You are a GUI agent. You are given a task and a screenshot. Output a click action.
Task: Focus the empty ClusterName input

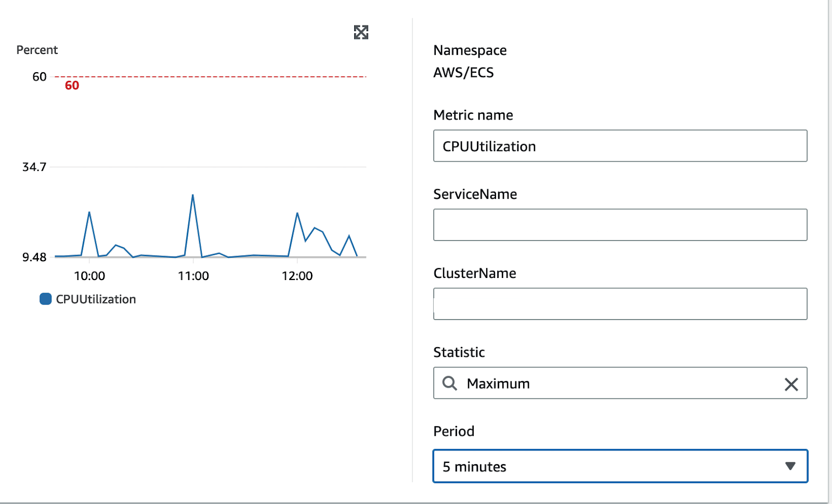tap(620, 304)
